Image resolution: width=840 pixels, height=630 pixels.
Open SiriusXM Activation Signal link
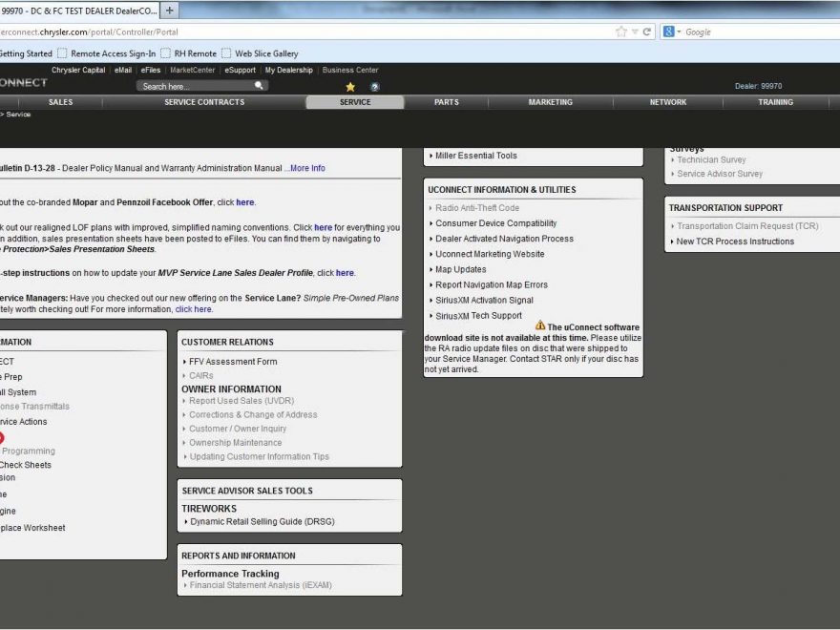(x=484, y=301)
